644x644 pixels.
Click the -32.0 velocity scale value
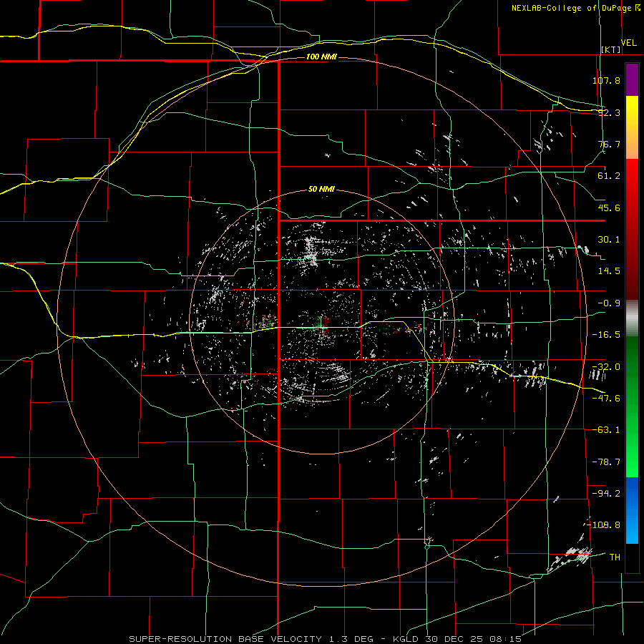coord(606,367)
